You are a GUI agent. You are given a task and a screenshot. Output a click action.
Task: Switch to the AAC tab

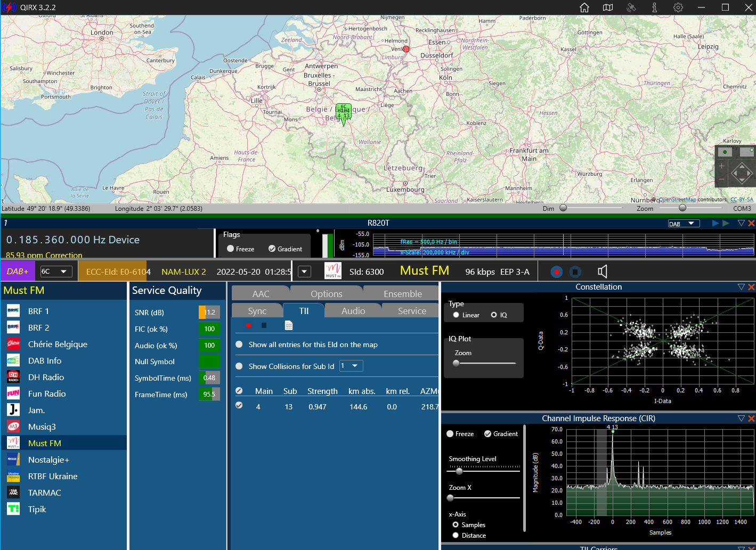tap(261, 294)
